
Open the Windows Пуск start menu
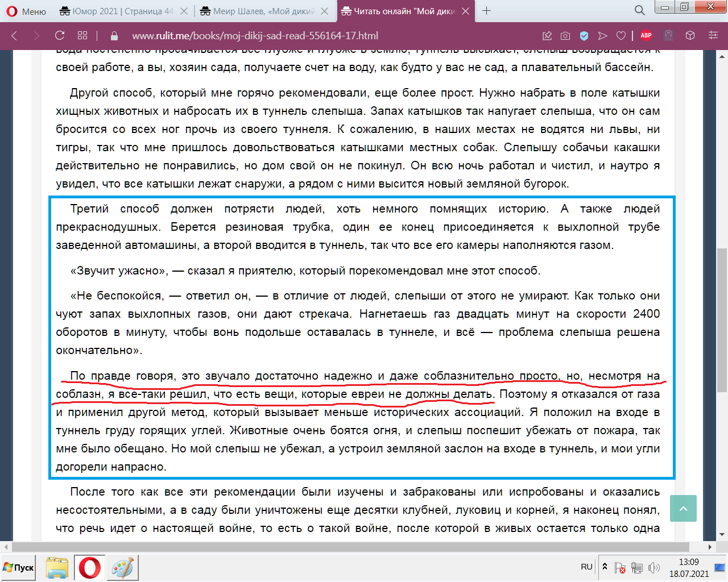[x=18, y=567]
